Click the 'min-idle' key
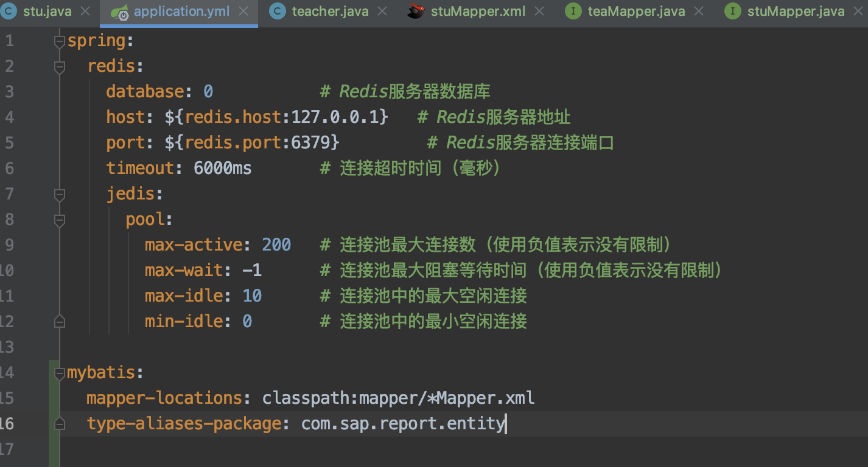Viewport: 868px width, 467px height. pyautogui.click(x=184, y=322)
